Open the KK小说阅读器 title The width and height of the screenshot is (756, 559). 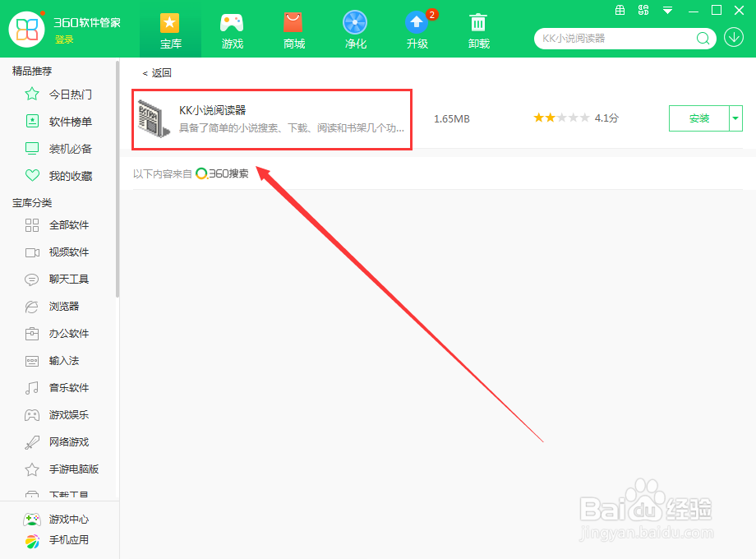[213, 110]
